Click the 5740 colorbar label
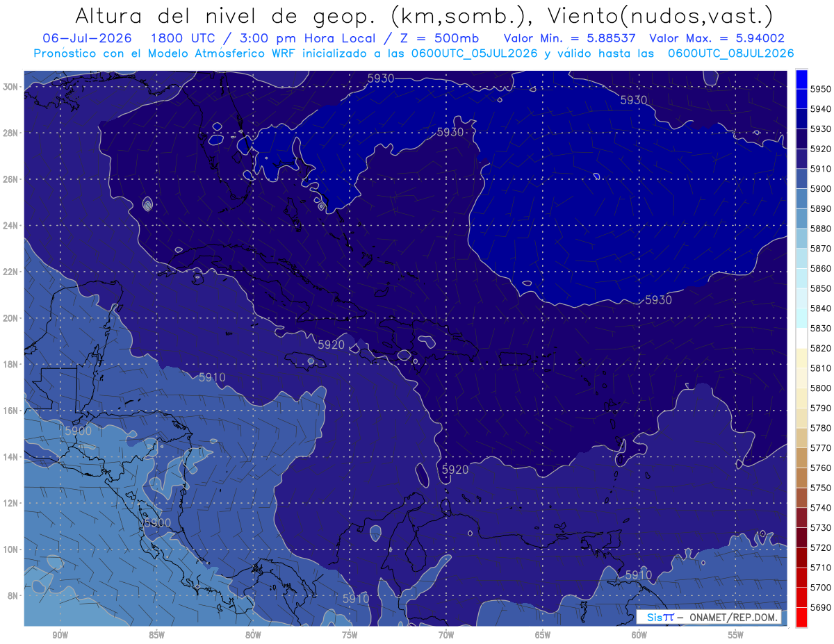 [821, 508]
